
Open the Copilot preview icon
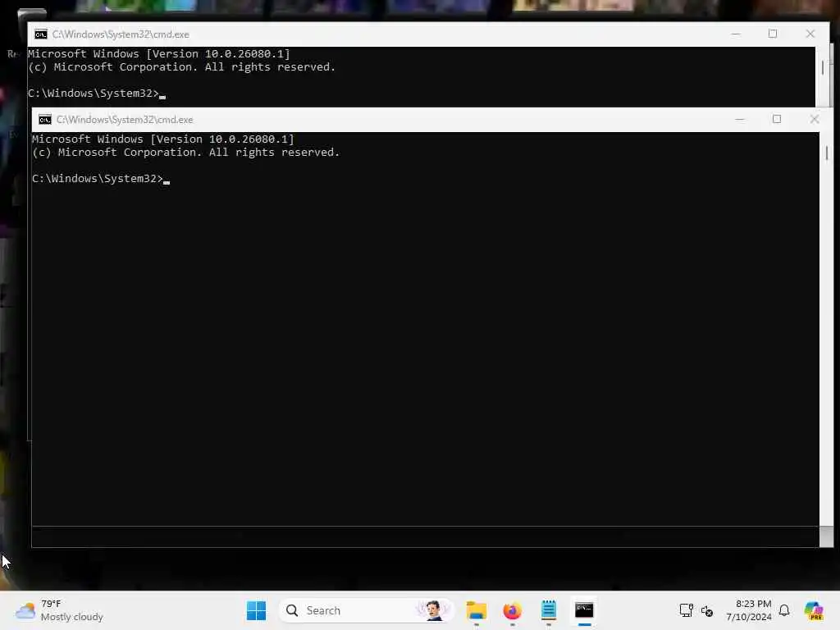coord(813,610)
